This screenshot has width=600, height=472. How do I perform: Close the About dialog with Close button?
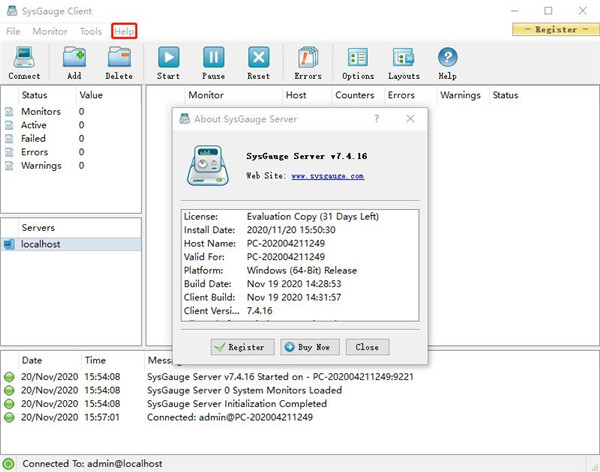pos(367,347)
